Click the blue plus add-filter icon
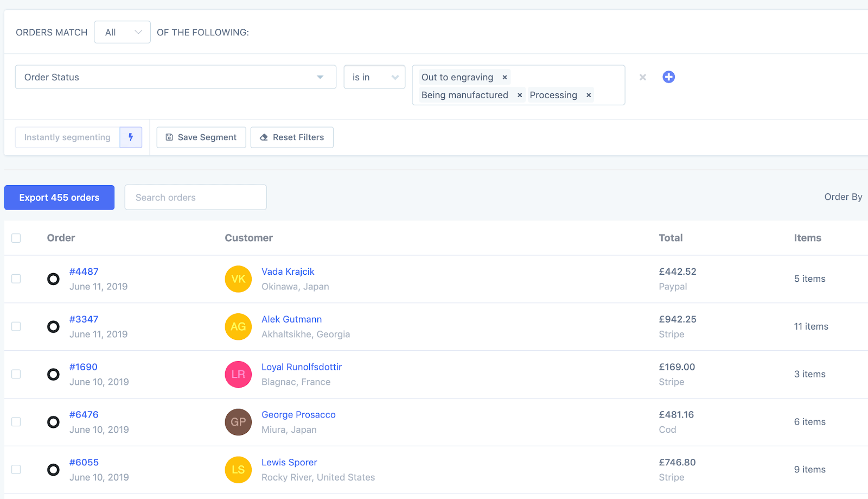The image size is (868, 499). [x=668, y=77]
